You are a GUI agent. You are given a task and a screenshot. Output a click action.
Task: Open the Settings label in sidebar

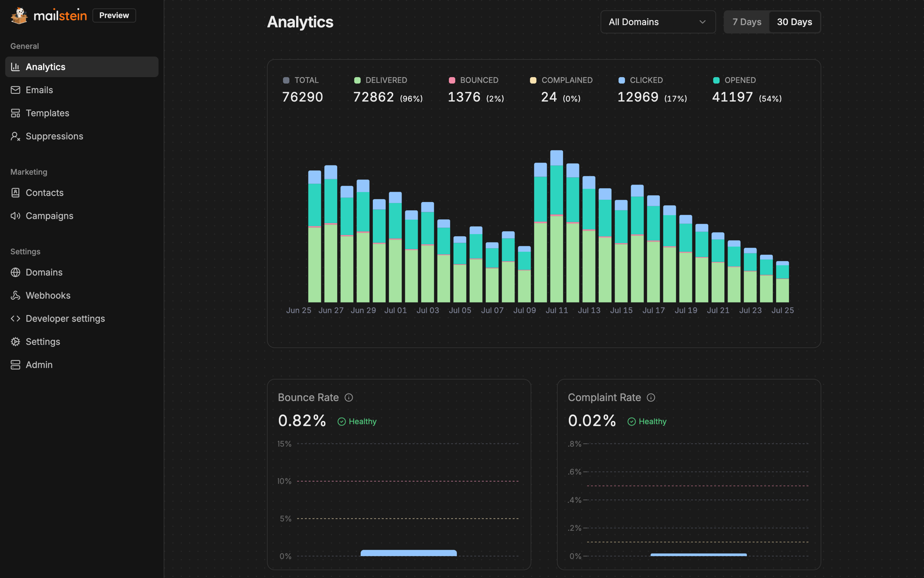click(43, 342)
